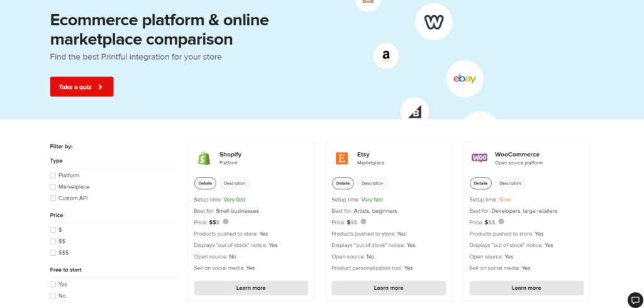Switch to Shopify Description tab
This screenshot has height=308, width=644.
pos(235,183)
